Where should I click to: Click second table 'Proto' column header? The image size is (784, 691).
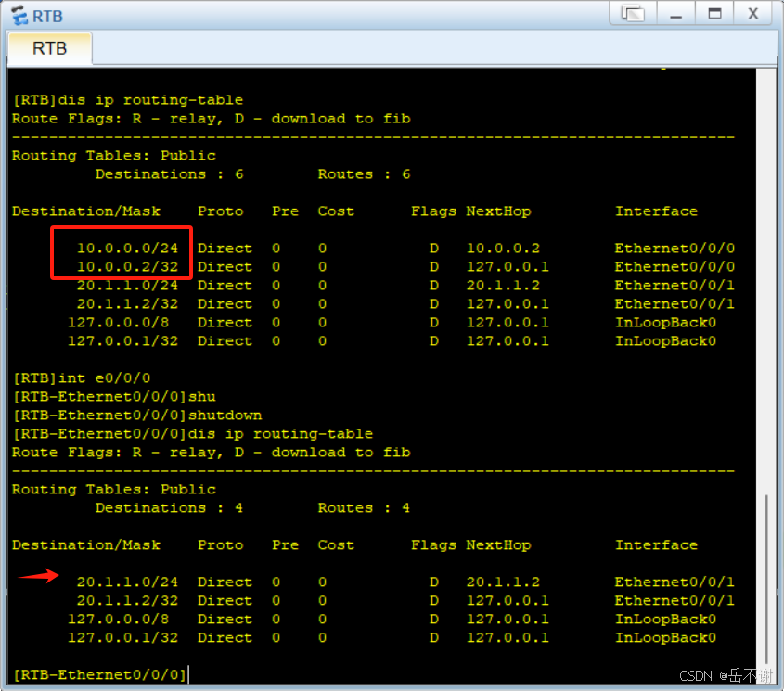221,545
